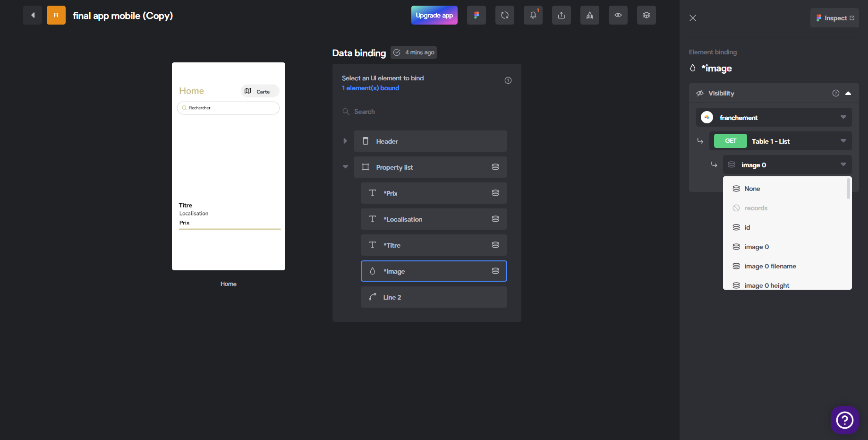Screen dimensions: 868x440
Task: Open the Inspect link button
Action: pos(834,18)
